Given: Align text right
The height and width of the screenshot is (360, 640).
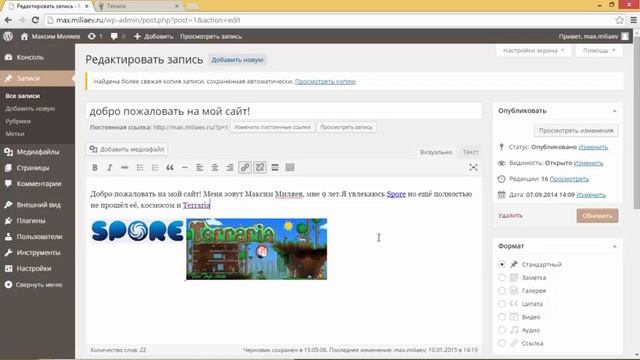Looking at the screenshot, I should click(230, 167).
